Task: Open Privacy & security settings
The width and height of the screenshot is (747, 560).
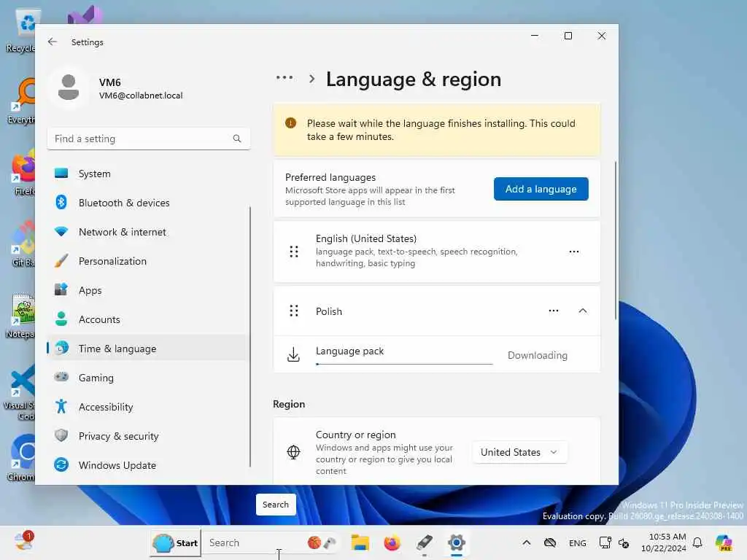Action: pyautogui.click(x=148, y=436)
